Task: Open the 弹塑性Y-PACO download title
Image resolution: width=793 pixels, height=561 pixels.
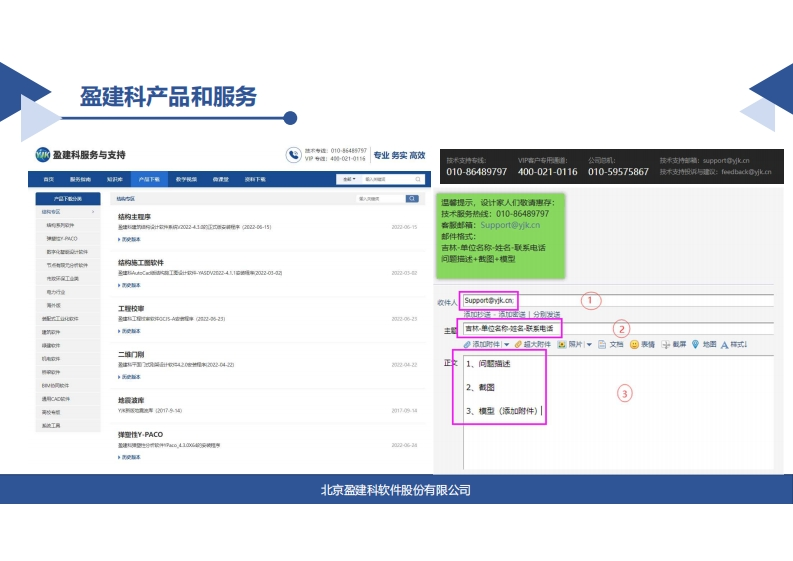Action: 141,435
